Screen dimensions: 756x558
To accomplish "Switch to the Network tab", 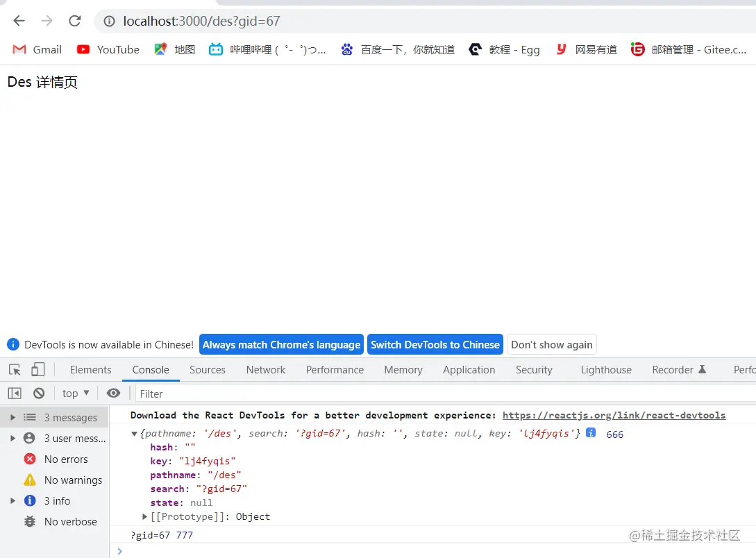I will [266, 370].
